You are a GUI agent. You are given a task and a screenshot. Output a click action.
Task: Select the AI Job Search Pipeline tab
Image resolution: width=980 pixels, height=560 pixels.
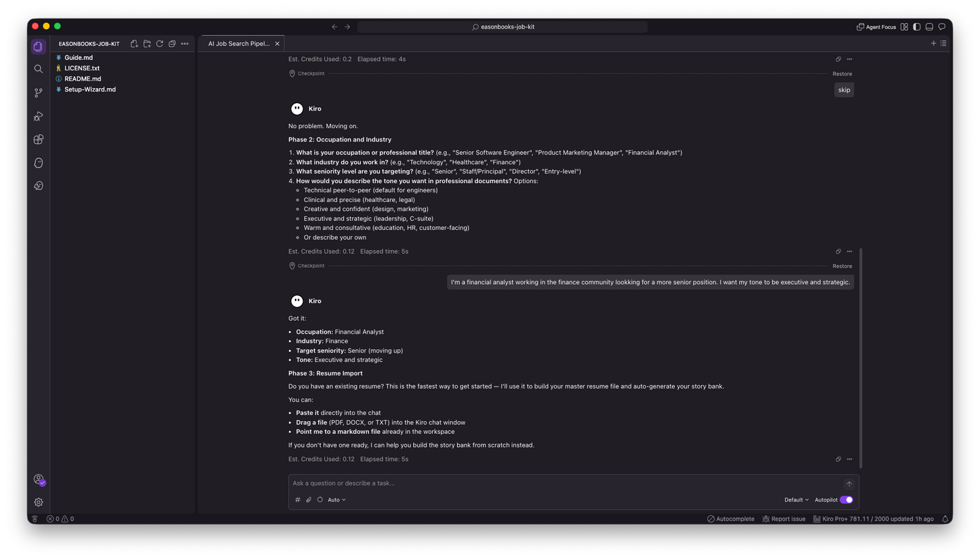[239, 43]
